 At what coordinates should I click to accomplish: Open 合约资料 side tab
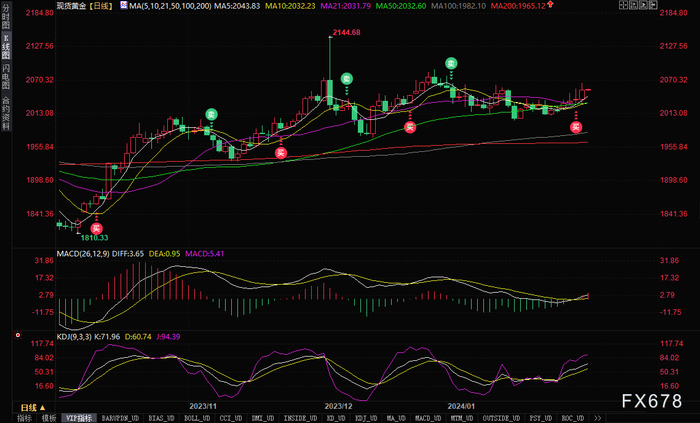click(x=6, y=112)
